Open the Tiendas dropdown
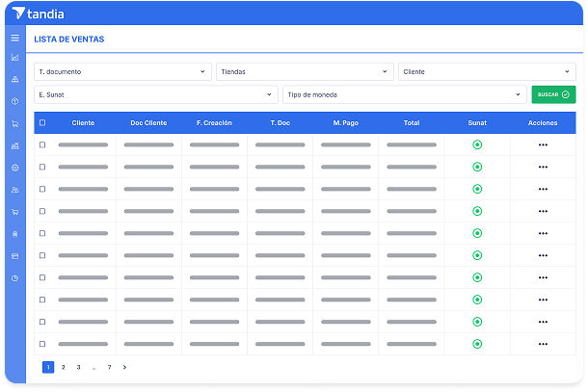 click(305, 71)
